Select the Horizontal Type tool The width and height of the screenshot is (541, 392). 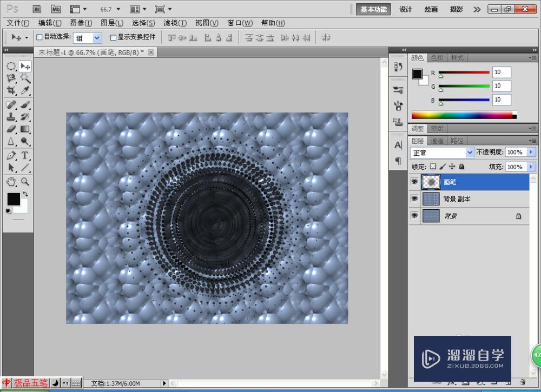click(25, 155)
